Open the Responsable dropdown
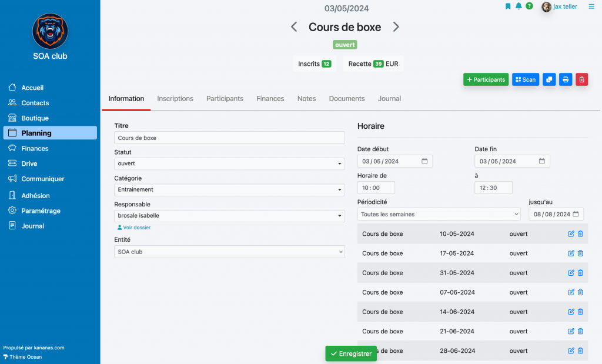The width and height of the screenshot is (602, 364). tap(229, 216)
